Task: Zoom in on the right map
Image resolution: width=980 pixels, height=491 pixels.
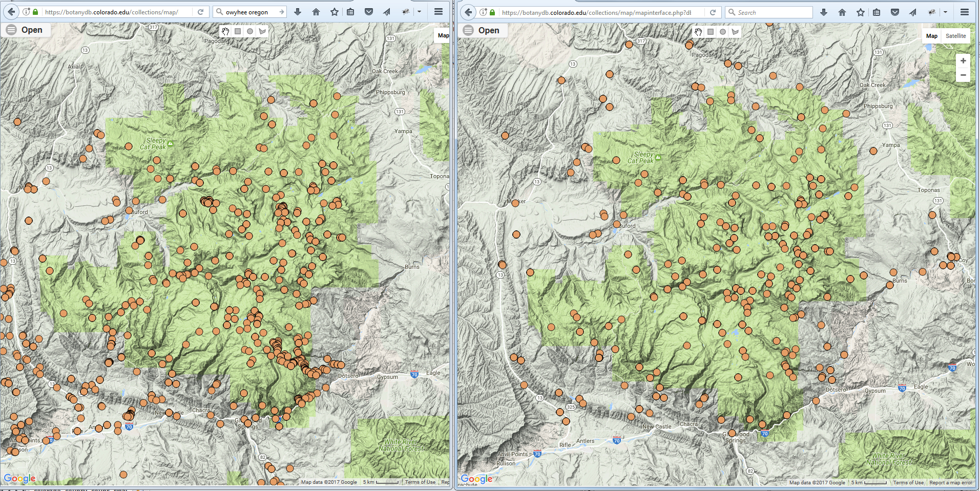Action: coord(963,61)
